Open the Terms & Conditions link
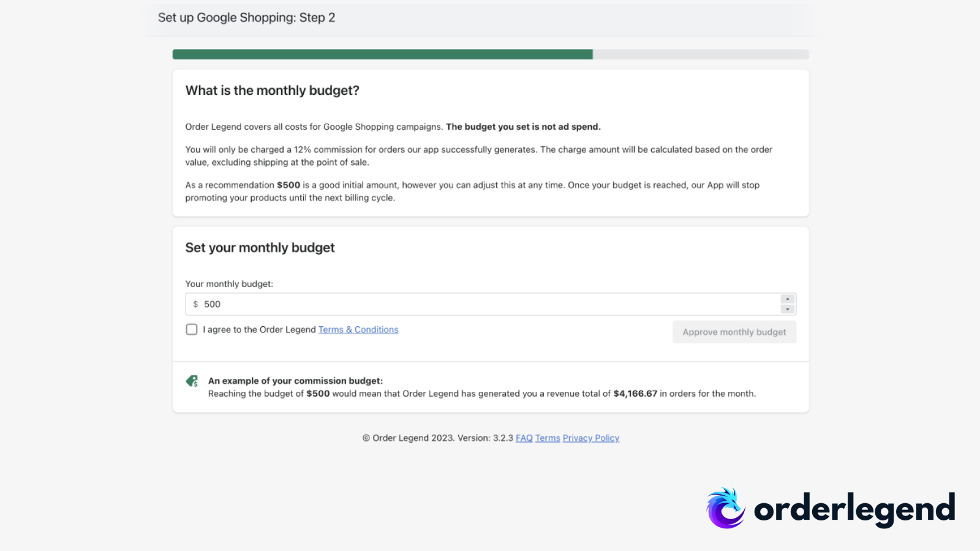Viewport: 980px width, 551px height. point(358,329)
